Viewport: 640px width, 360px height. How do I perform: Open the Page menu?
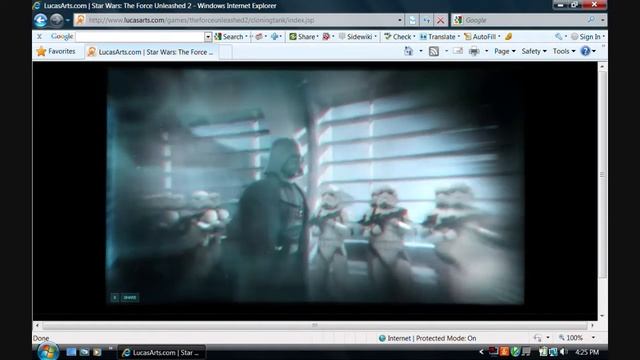coord(504,51)
